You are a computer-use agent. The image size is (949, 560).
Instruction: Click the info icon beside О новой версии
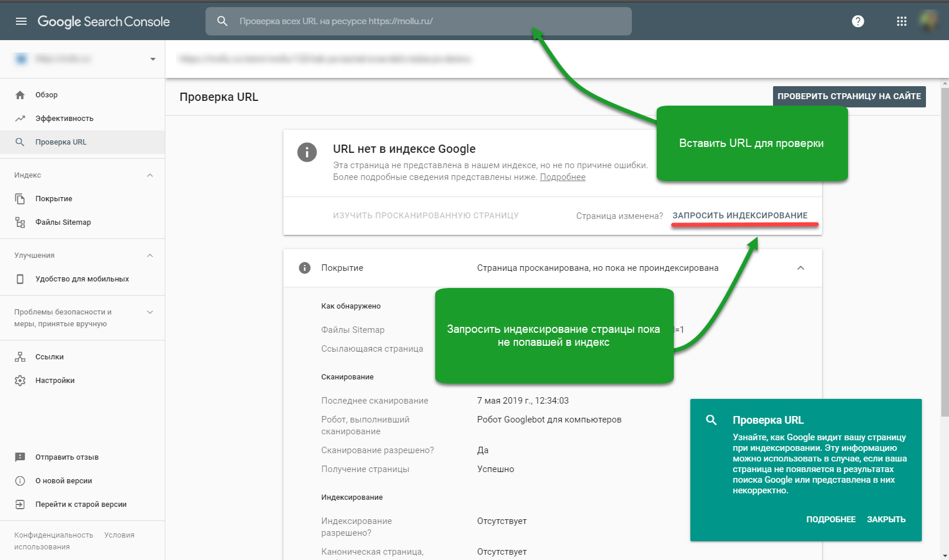point(20,481)
